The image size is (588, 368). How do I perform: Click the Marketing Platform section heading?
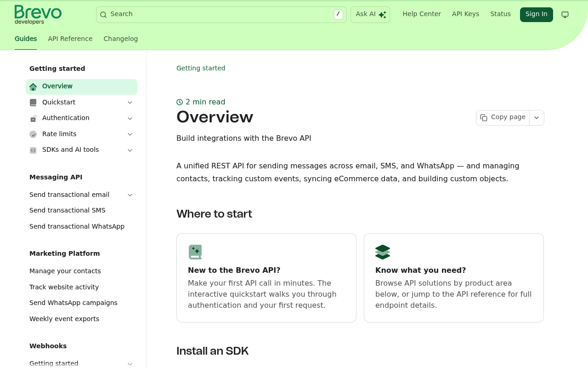coord(65,253)
